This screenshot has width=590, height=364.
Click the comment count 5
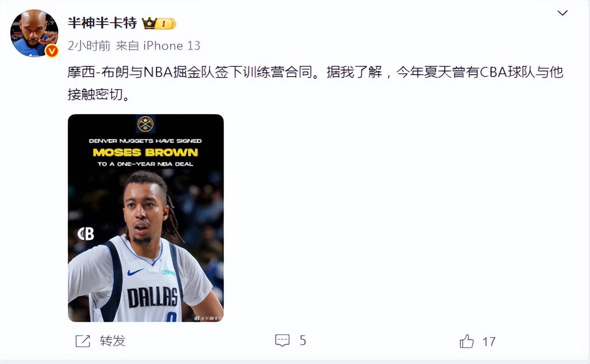303,341
